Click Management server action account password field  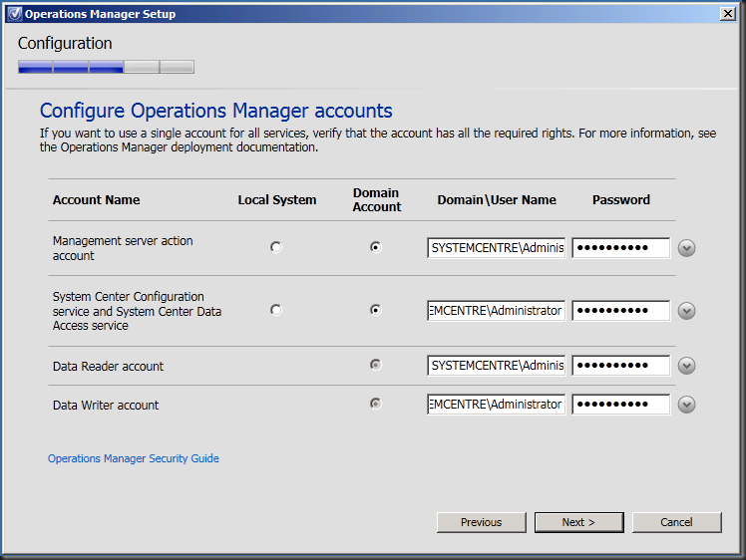coord(620,248)
